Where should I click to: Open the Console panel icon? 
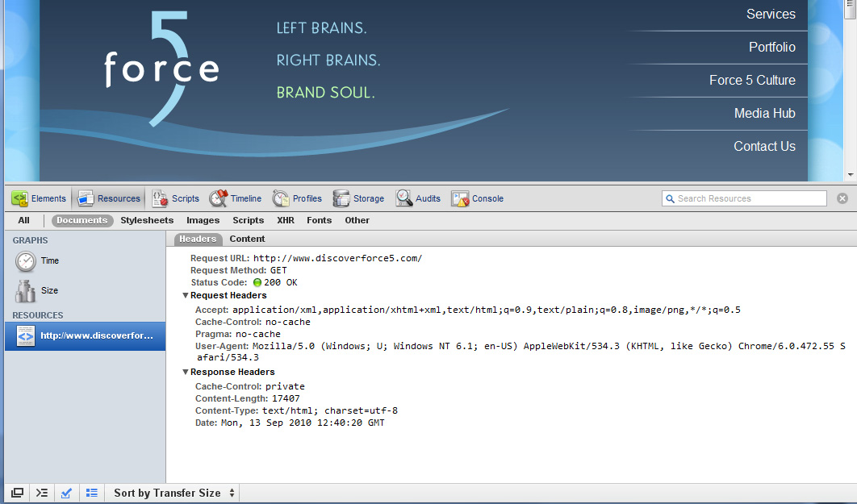[x=460, y=198]
